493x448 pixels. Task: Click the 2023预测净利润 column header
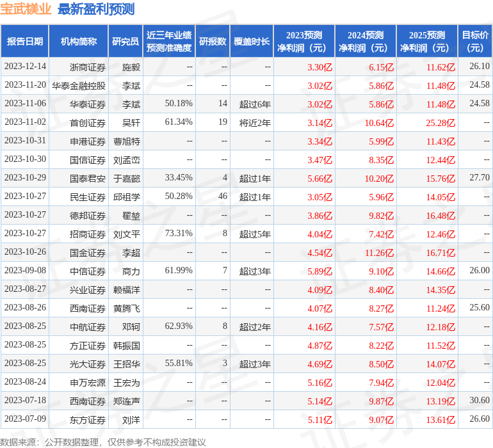(x=304, y=41)
